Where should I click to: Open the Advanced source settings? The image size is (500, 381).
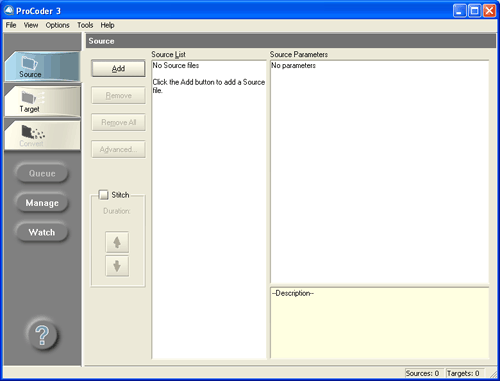coord(118,149)
